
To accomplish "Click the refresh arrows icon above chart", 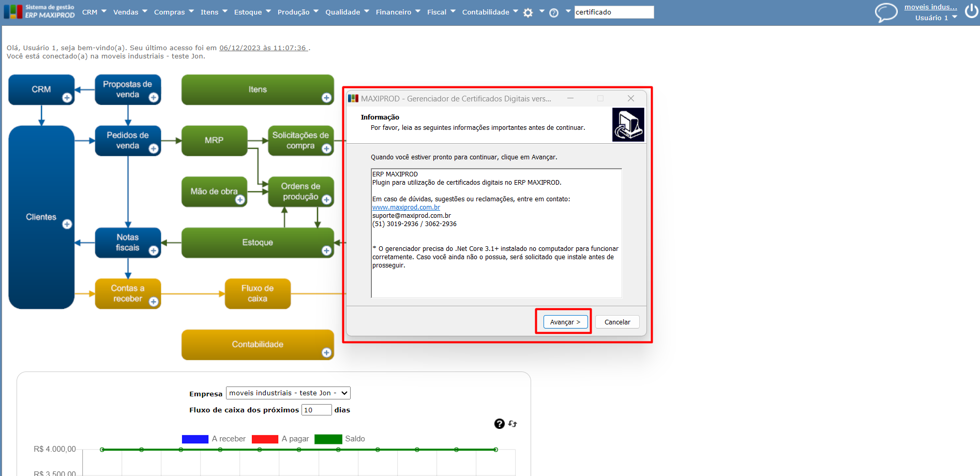I will click(x=512, y=424).
